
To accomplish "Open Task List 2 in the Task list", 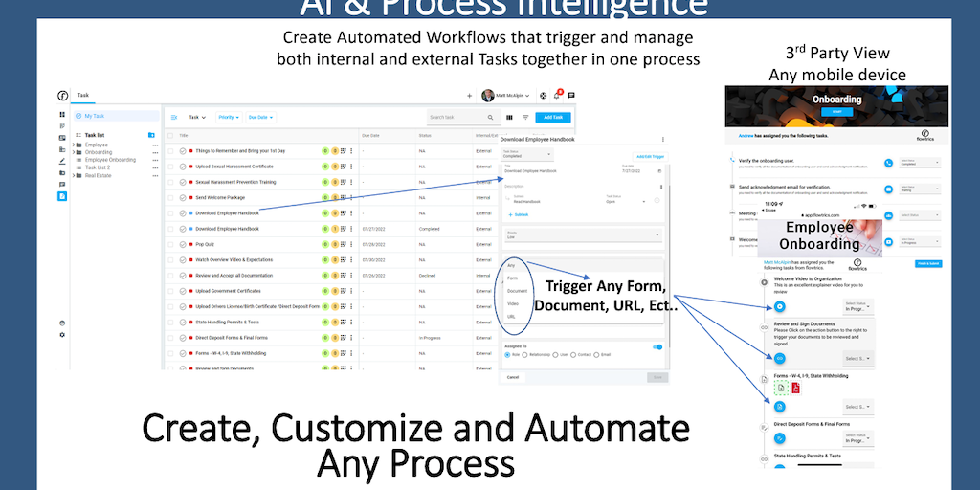I will point(98,167).
